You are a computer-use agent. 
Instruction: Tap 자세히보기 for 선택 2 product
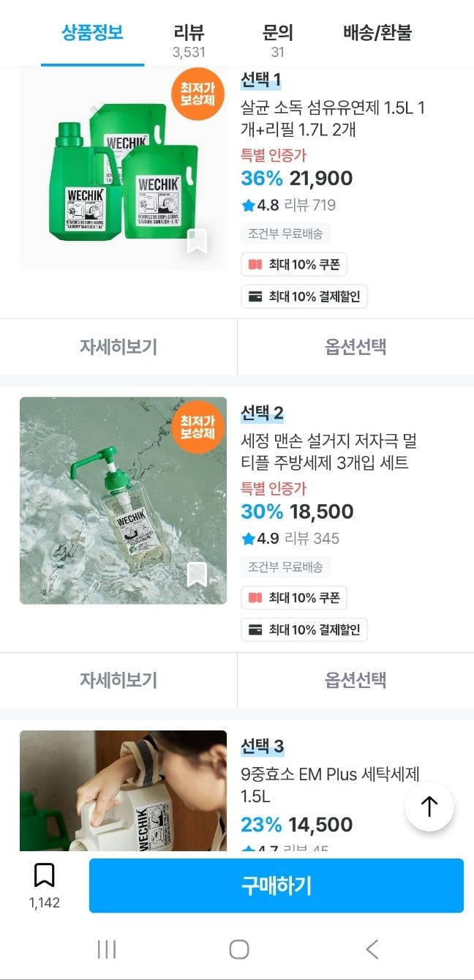click(118, 680)
